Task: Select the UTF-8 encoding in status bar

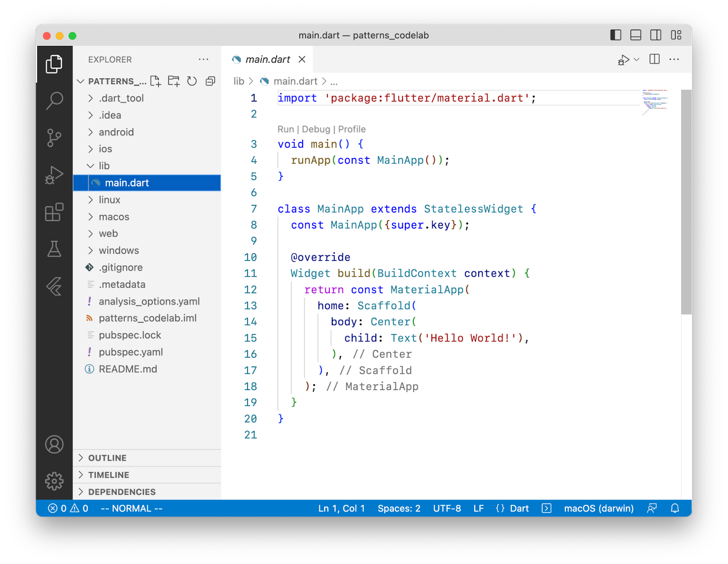Action: [x=447, y=508]
